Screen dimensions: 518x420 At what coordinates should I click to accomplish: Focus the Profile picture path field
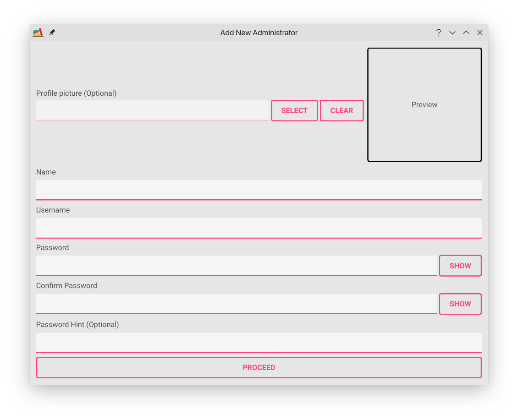153,111
